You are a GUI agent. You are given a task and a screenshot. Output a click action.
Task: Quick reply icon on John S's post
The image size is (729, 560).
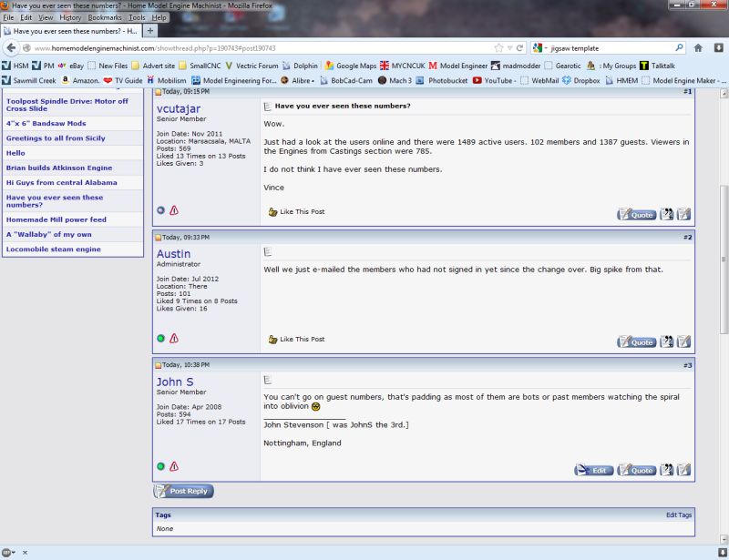coord(684,470)
